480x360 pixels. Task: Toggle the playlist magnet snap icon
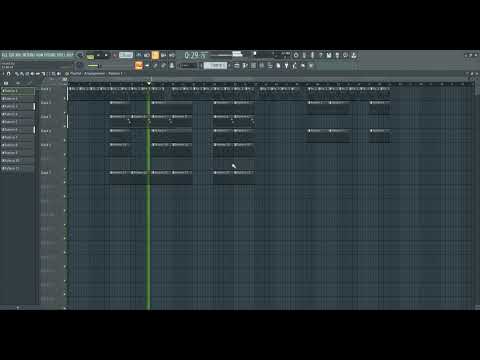9,74
